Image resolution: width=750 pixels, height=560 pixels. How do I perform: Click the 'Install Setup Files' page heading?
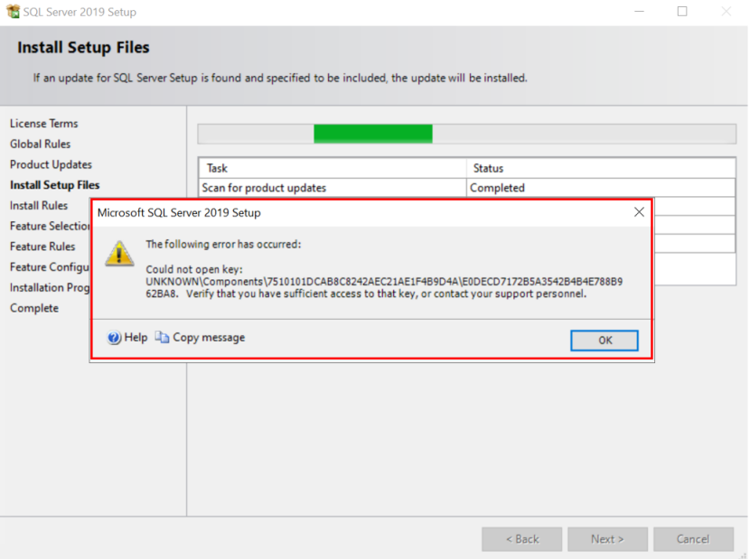(x=83, y=48)
